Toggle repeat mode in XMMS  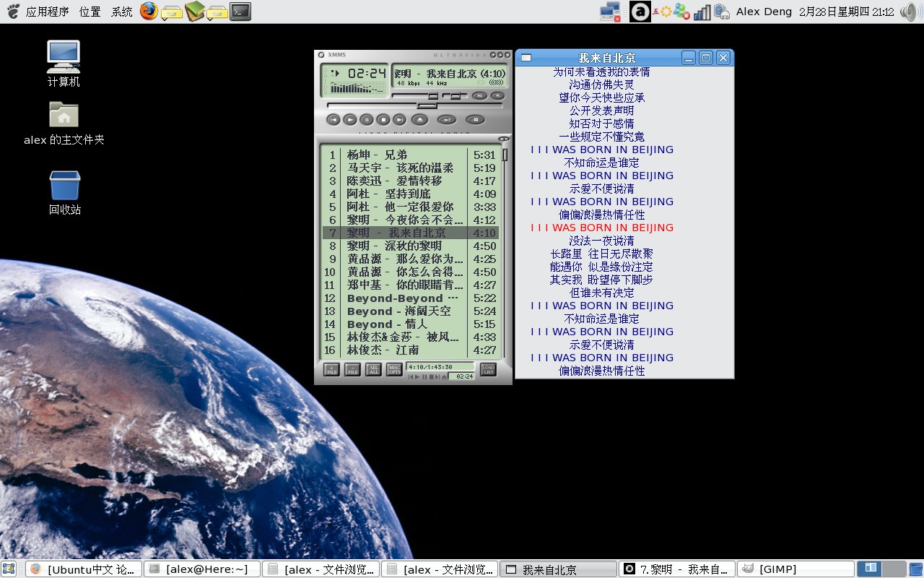click(x=475, y=120)
